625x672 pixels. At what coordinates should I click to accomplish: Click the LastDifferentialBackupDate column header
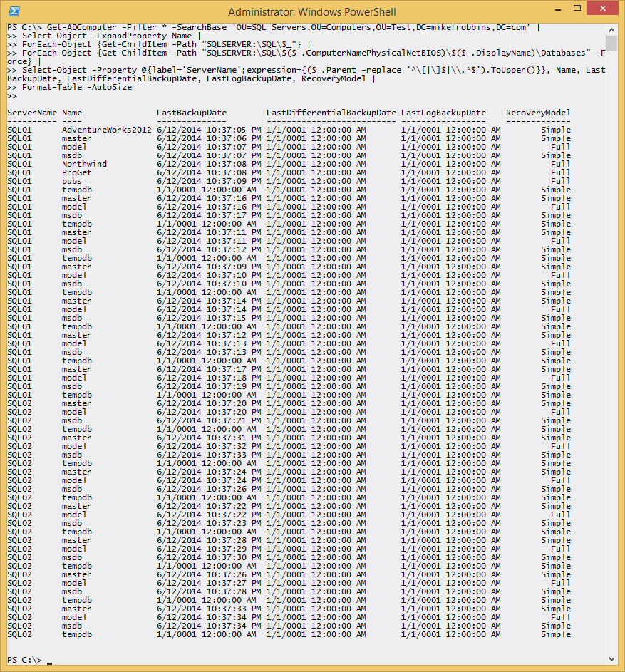click(331, 113)
